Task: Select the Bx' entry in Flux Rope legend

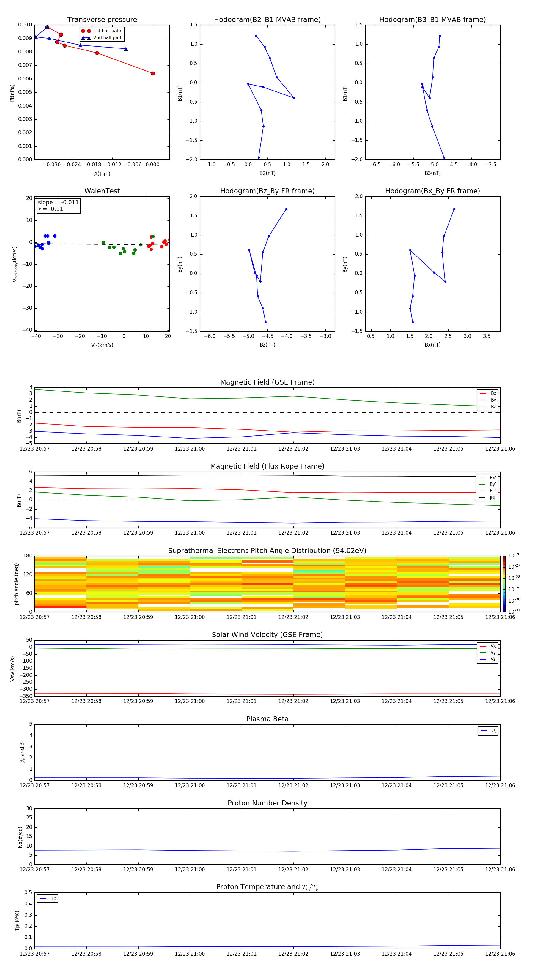Action: pos(487,478)
